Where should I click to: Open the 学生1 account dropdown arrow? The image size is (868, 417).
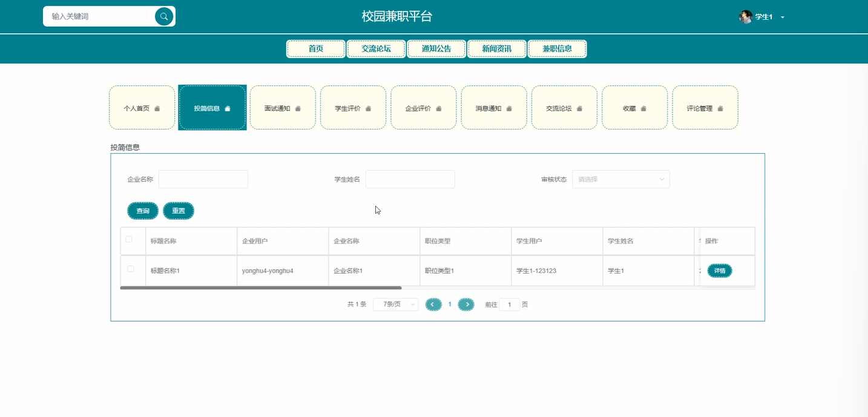(782, 18)
